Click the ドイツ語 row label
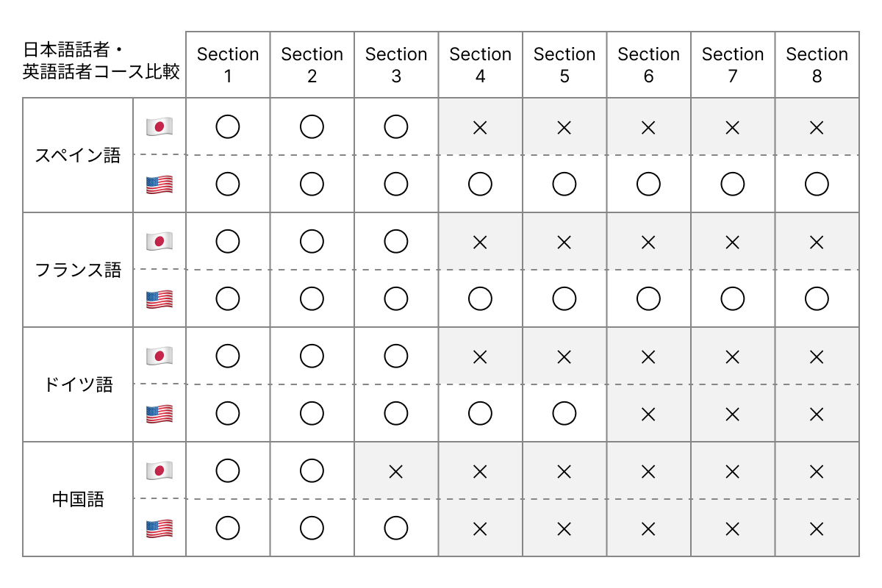This screenshot has height=588, width=882. pos(78,385)
